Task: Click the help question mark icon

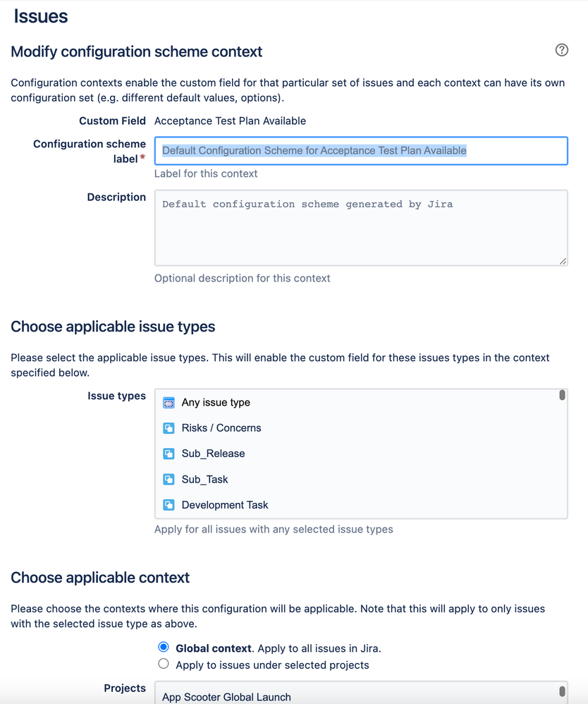Action: [562, 49]
